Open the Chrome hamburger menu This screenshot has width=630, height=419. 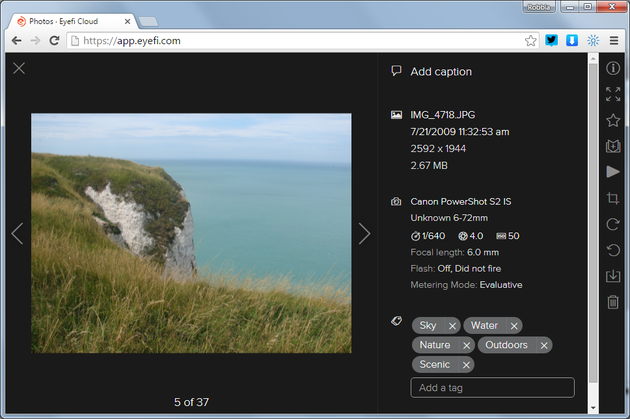pos(613,41)
